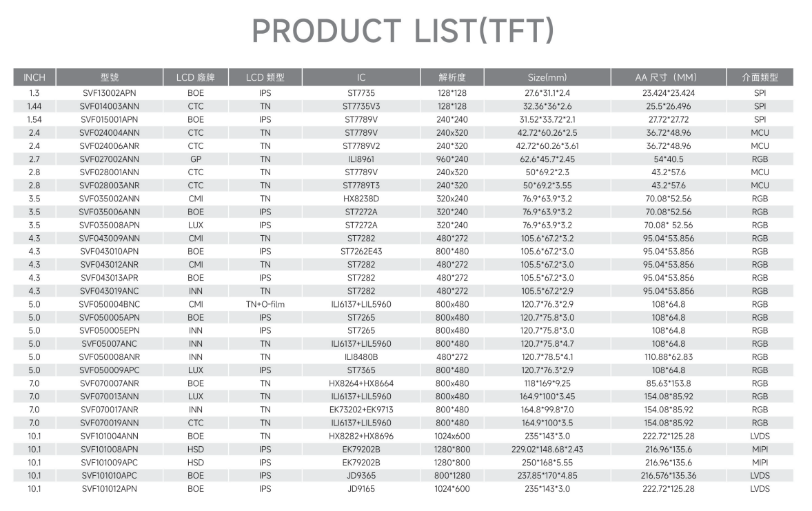Select model cell SVF13002APN
Screen dimensions: 812x511
pyautogui.click(x=110, y=93)
